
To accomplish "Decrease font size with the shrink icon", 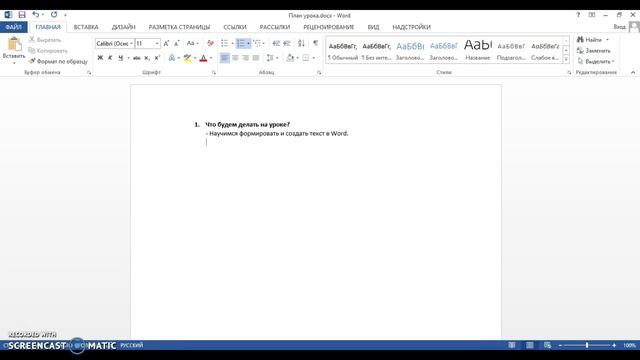I will click(176, 43).
